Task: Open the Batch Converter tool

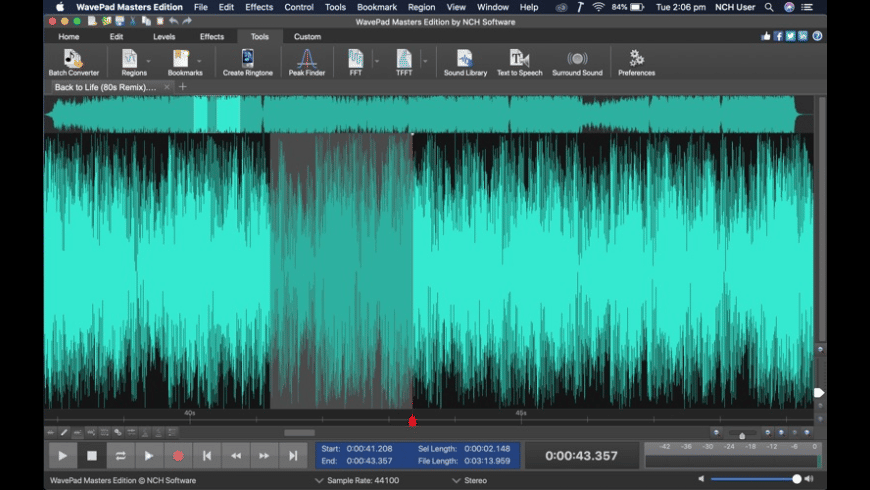Action: (73, 62)
